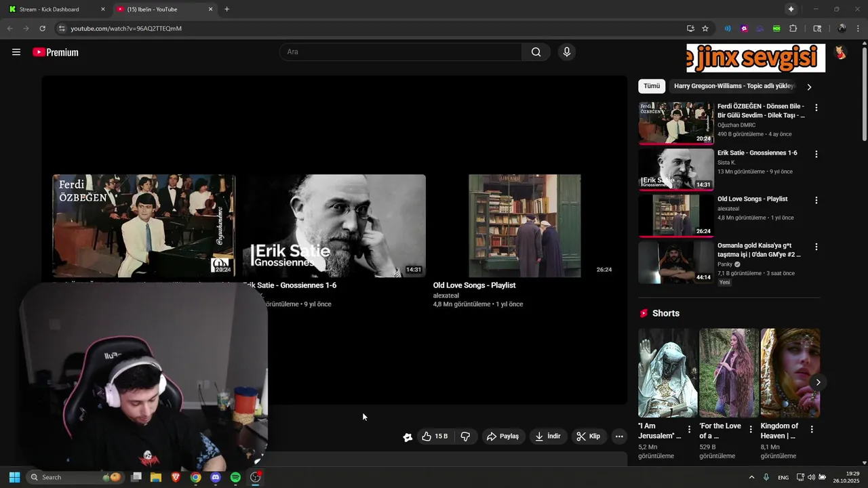This screenshot has width=868, height=488.
Task: Play Erik Satie endscreen suggestion in player
Action: [334, 226]
